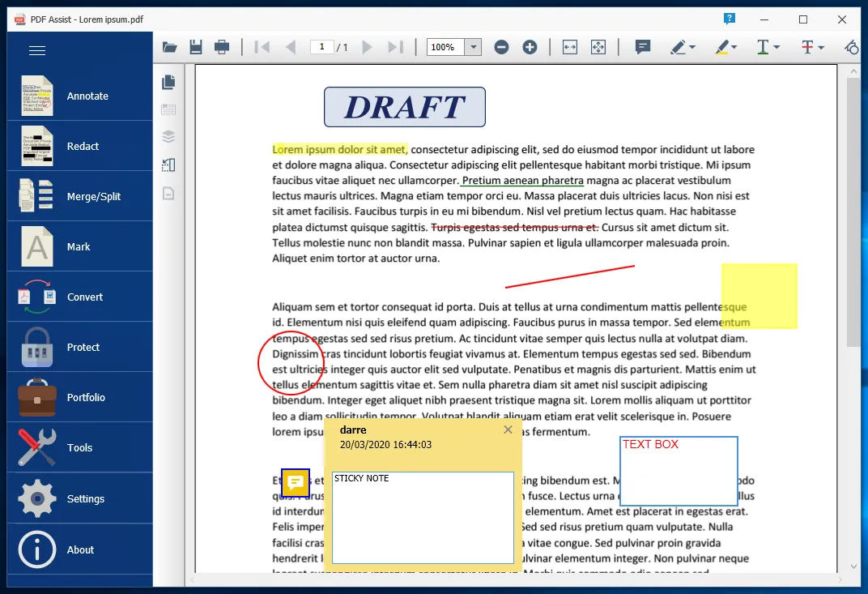Print the PDF using the printer icon
Viewport: 868px width, 594px height.
pyautogui.click(x=222, y=47)
